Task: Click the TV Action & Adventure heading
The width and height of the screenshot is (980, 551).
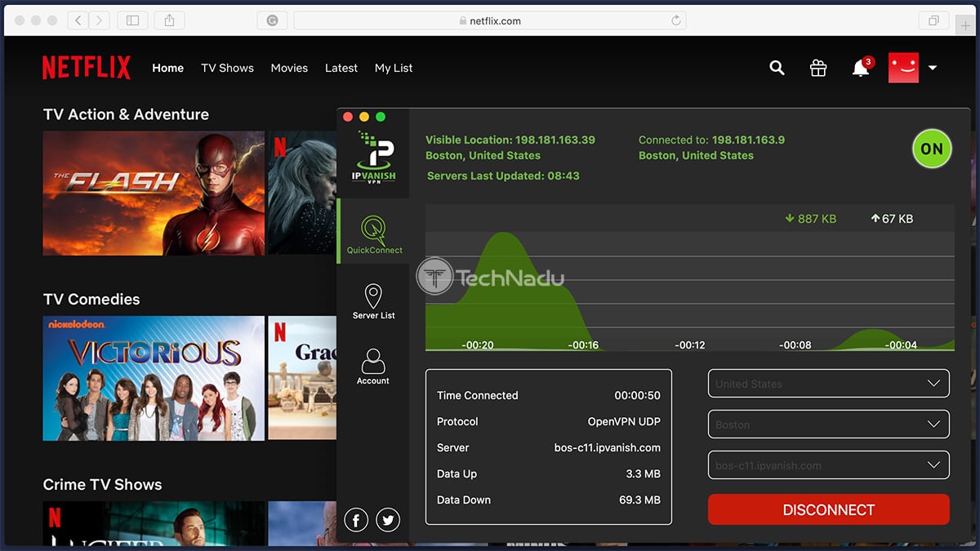Action: pos(126,114)
